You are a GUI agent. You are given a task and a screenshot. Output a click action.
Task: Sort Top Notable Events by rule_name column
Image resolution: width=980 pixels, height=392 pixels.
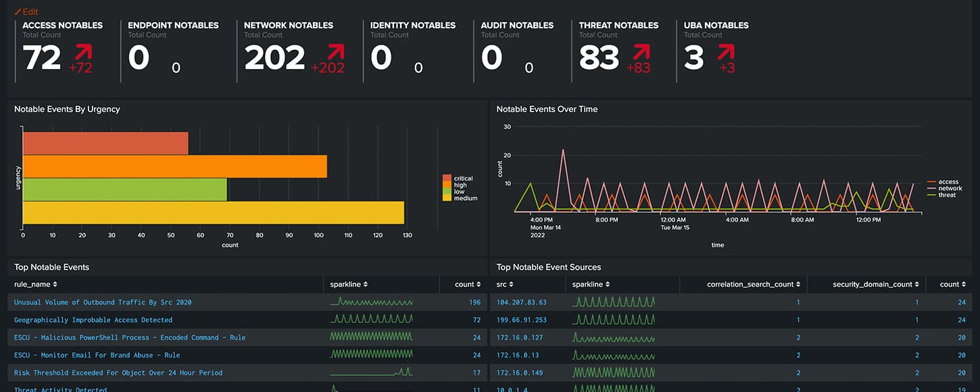point(36,285)
